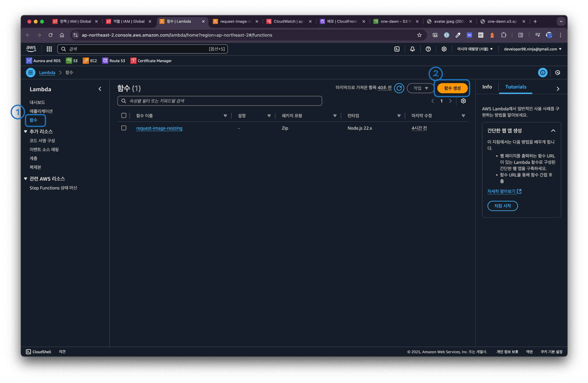Check the request-image-resizing row checkbox
This screenshot has width=588, height=383.
[x=124, y=128]
